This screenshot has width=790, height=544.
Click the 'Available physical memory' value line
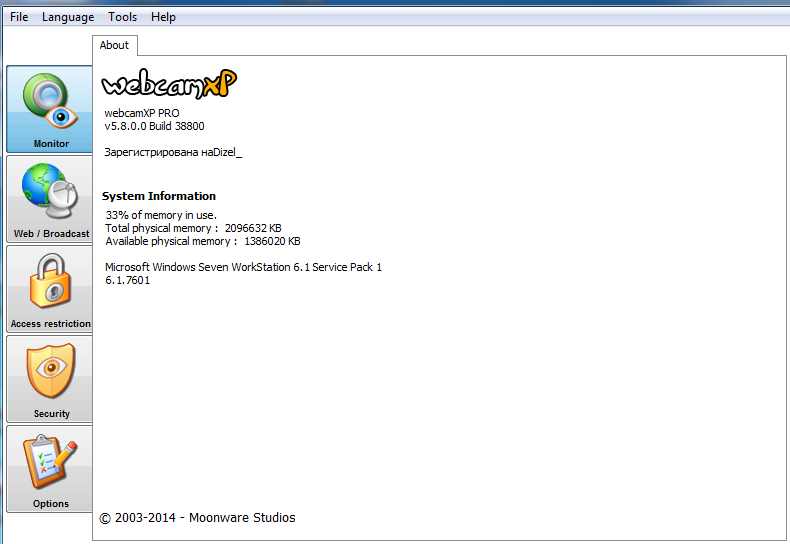(203, 241)
